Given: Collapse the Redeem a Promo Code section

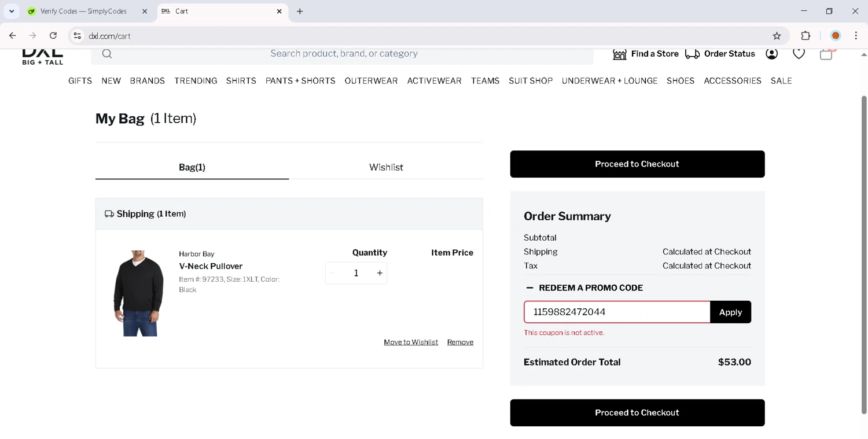Looking at the screenshot, I should [529, 287].
